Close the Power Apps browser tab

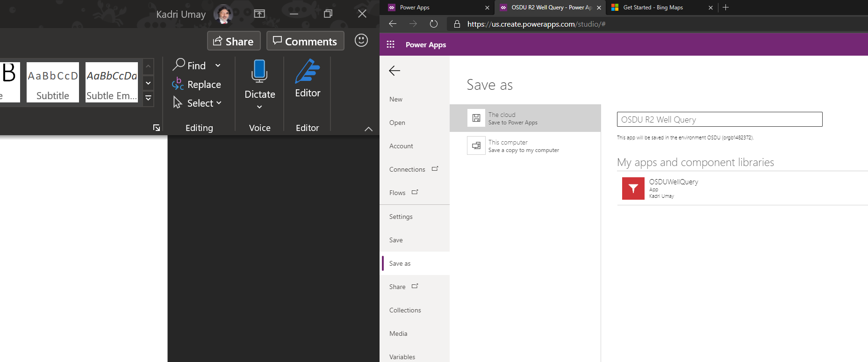click(487, 7)
